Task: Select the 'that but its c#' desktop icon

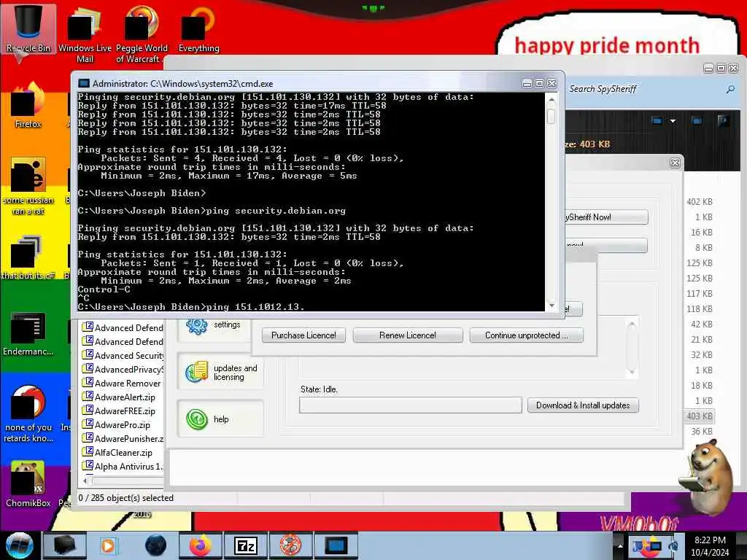Action: pos(28,257)
